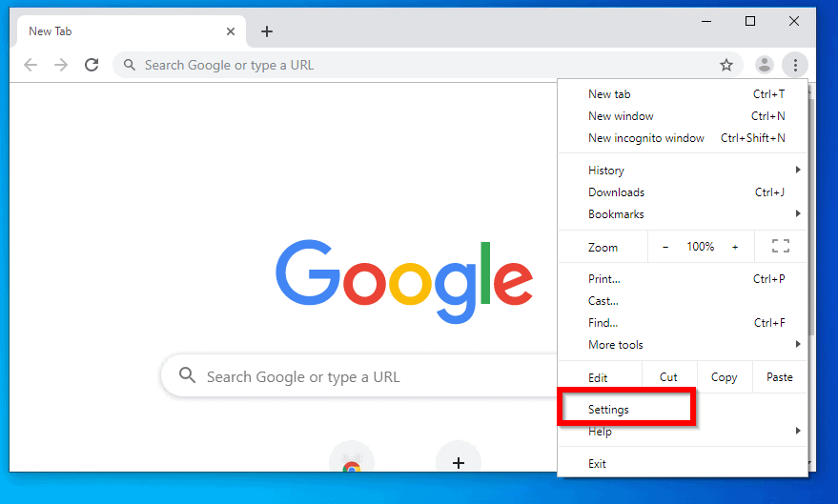Open a new tab with plus icon
The height and width of the screenshot is (504, 838).
tap(267, 31)
